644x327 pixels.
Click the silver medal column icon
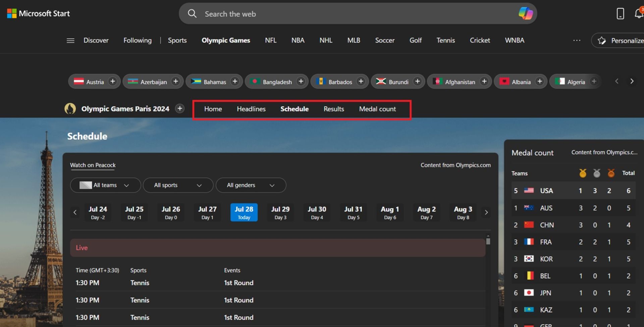point(597,173)
